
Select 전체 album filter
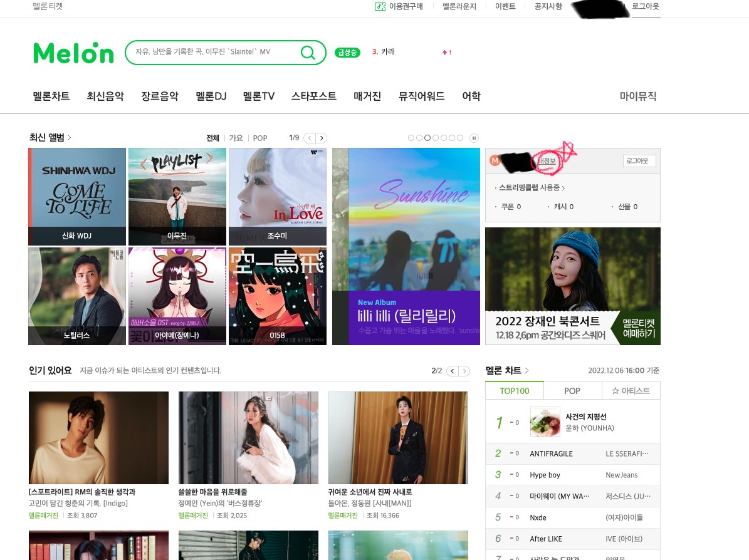click(x=212, y=138)
